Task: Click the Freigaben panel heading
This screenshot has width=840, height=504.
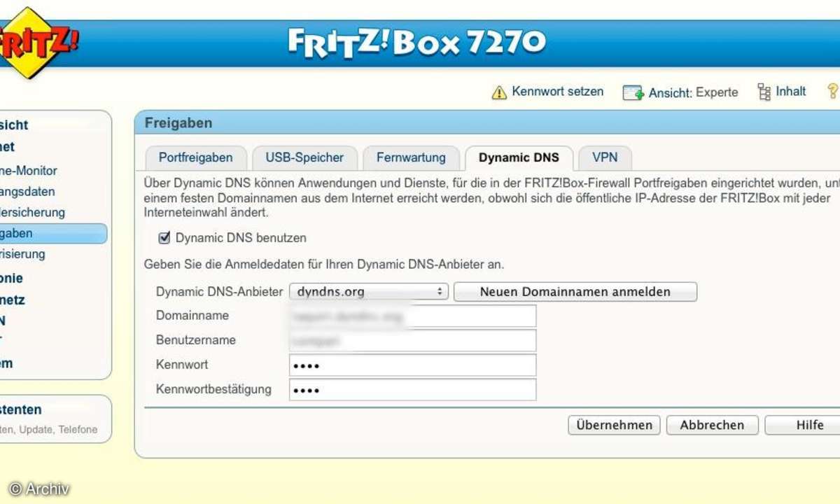Action: 178,123
